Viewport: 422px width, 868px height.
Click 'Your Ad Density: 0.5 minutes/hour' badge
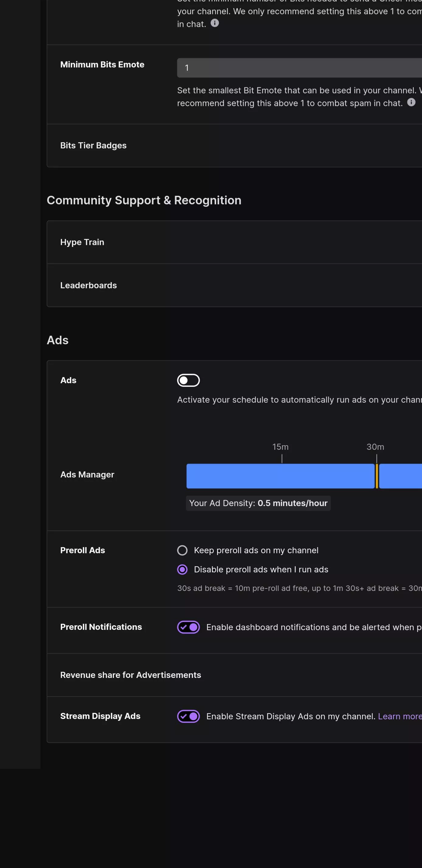click(258, 503)
